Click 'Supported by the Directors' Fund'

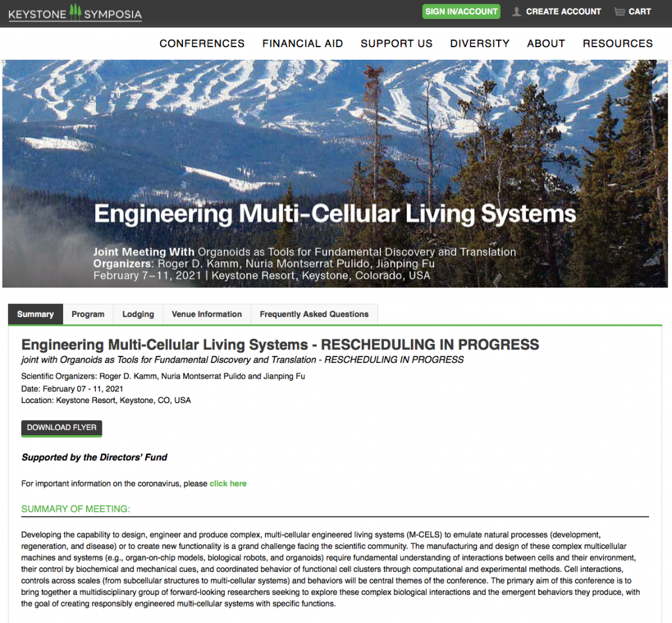point(94,458)
